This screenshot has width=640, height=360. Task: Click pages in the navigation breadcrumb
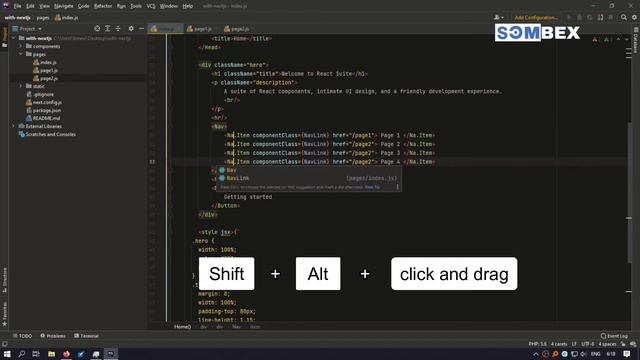click(43, 18)
